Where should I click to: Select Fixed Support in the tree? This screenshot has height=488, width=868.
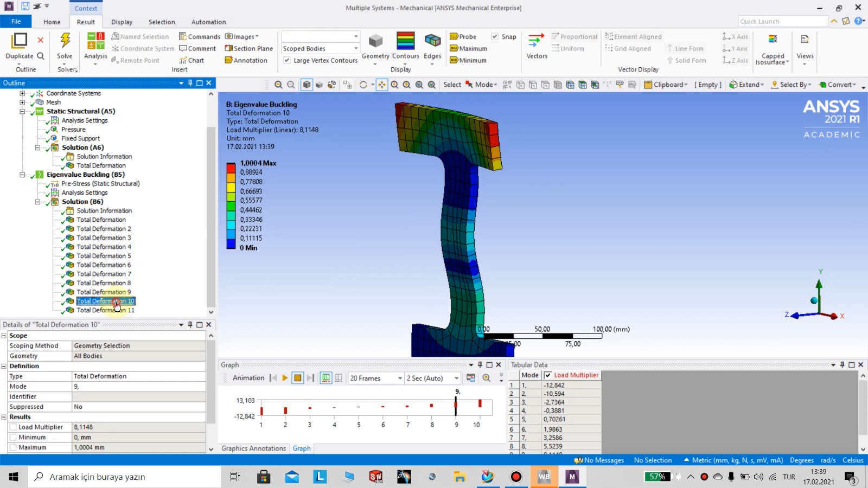coord(80,138)
